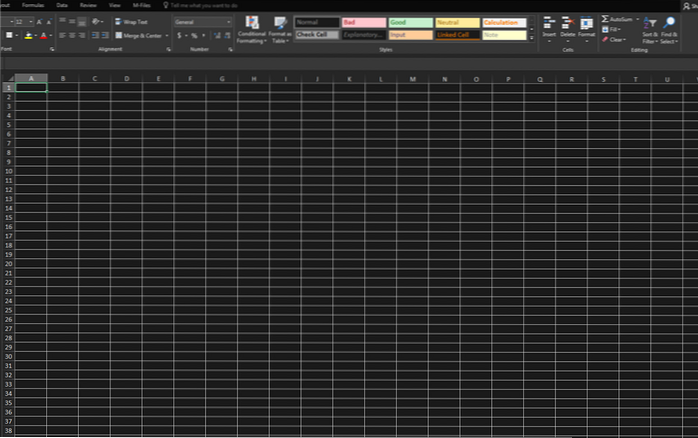Expand the Merge & Center dropdown arrow
This screenshot has width=698, height=438.
point(166,35)
